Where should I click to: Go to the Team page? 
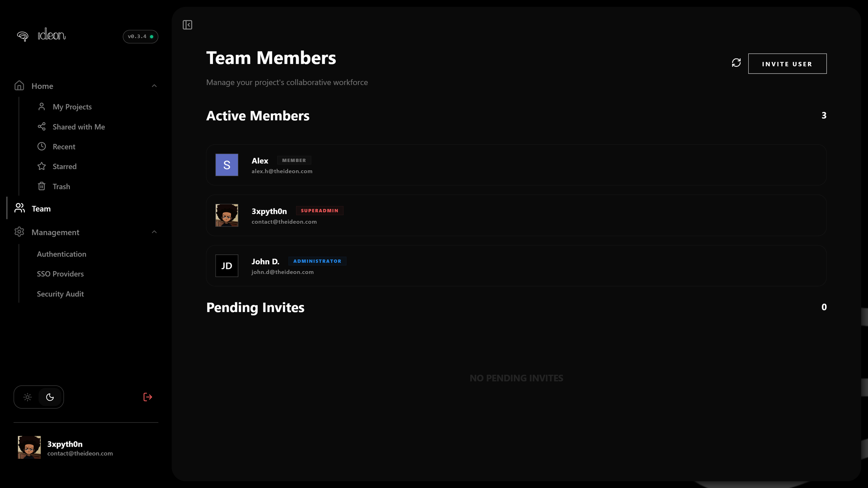click(41, 209)
